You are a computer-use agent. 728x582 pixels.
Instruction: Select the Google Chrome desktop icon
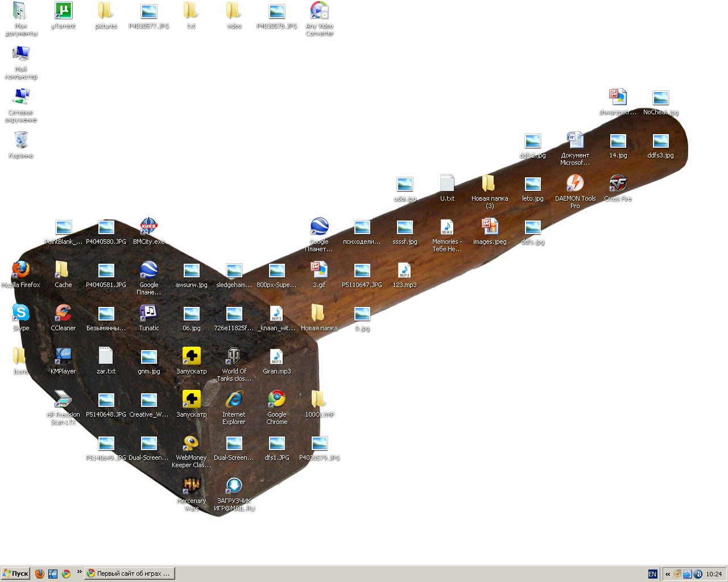[277, 408]
